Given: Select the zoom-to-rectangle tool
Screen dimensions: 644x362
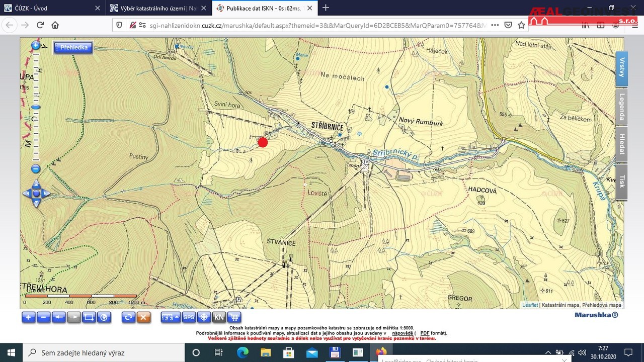Looking at the screenshot, I should coord(89,317).
